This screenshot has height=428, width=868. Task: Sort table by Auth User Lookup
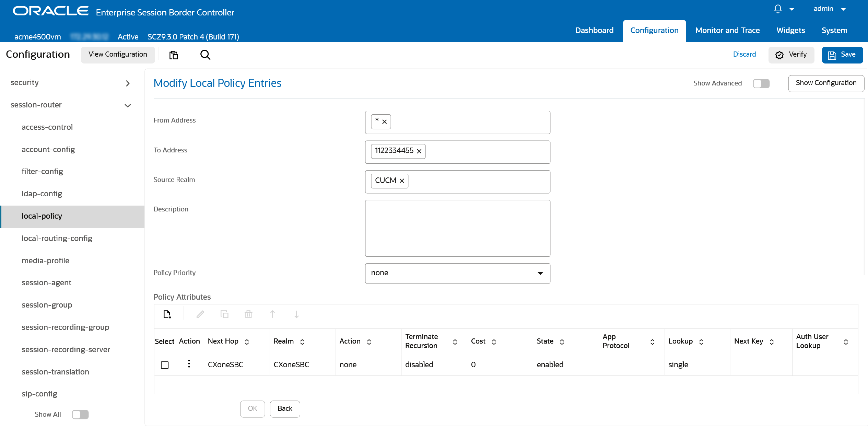pyautogui.click(x=846, y=342)
